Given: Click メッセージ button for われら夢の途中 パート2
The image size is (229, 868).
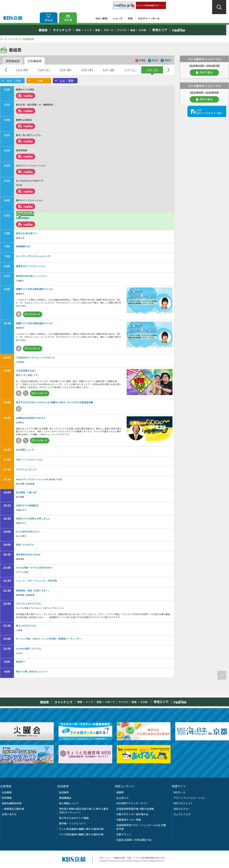Looking at the screenshot, I should (33, 348).
